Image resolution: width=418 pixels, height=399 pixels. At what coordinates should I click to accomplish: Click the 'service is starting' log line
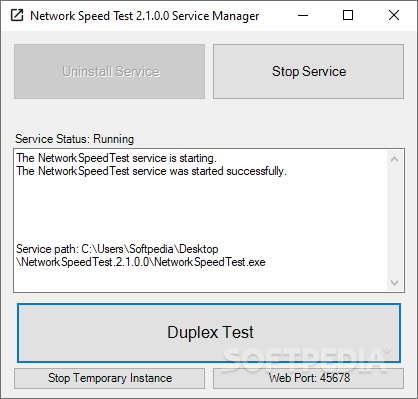[117, 158]
